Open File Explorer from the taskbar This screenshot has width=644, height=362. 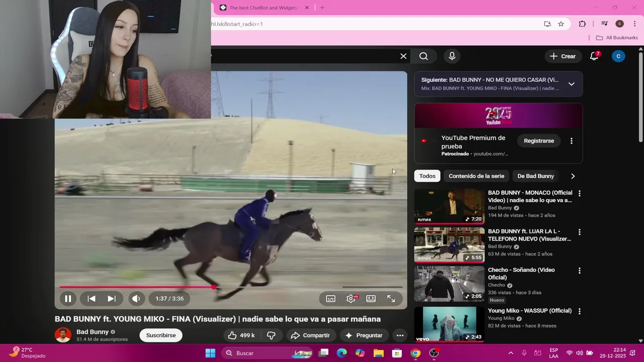pos(378,353)
